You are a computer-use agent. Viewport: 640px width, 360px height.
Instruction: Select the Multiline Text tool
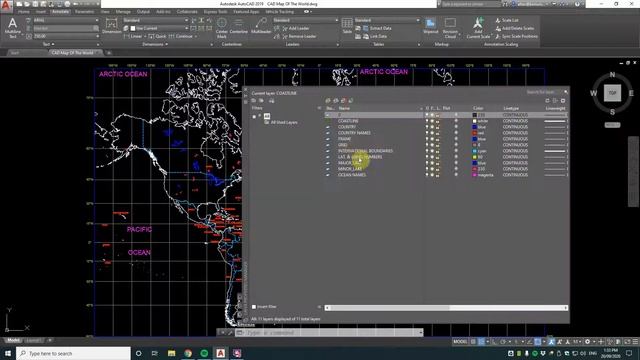tap(12, 28)
